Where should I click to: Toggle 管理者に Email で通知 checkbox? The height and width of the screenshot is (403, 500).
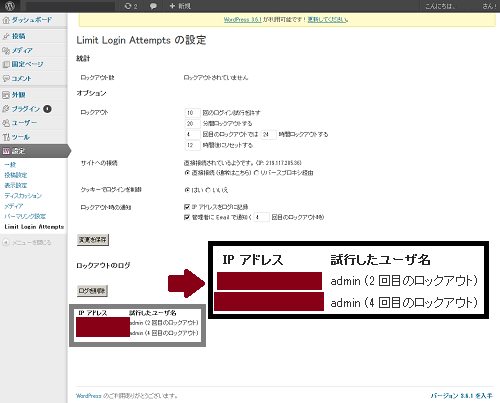tap(187, 217)
